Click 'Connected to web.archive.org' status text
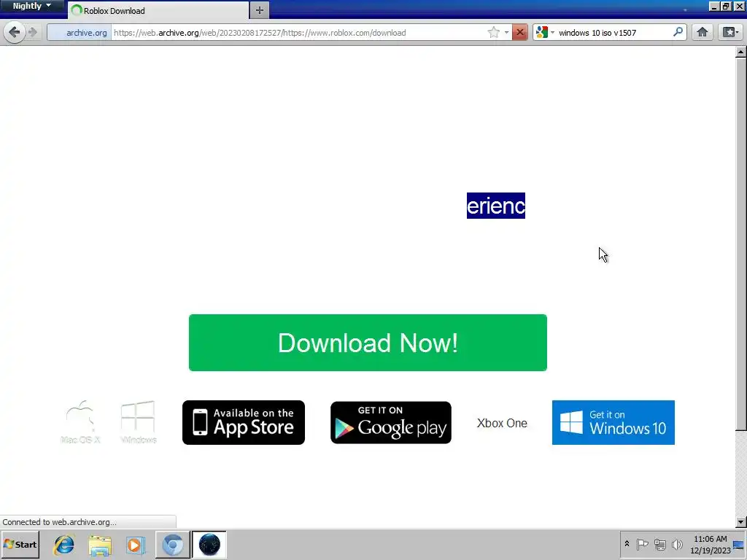Image resolution: width=747 pixels, height=560 pixels. (x=60, y=522)
